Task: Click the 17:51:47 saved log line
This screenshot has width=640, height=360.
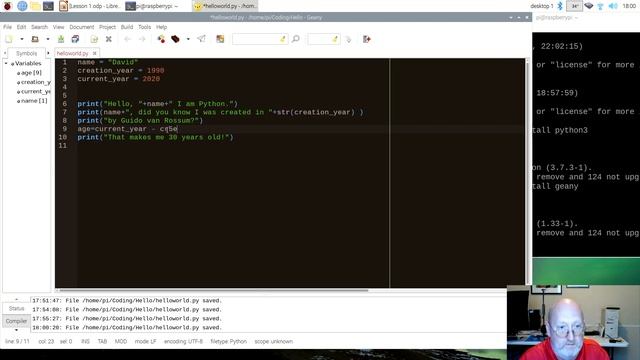Action: pos(127,300)
